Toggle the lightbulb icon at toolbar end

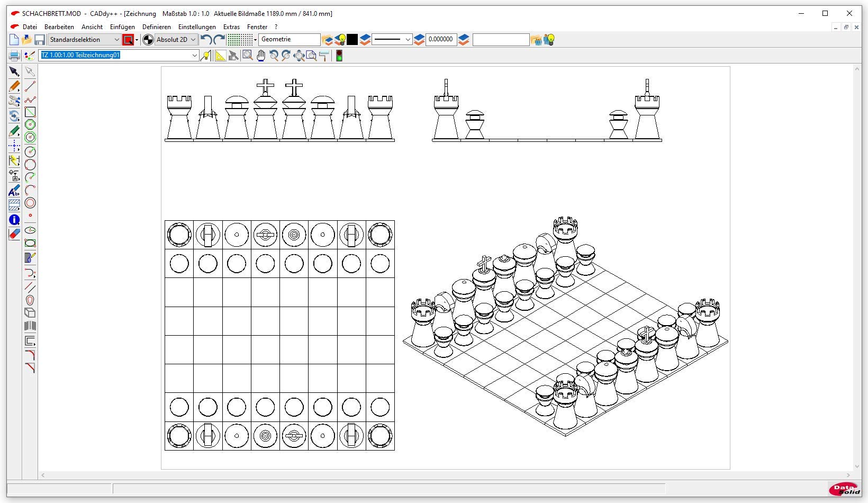click(550, 40)
